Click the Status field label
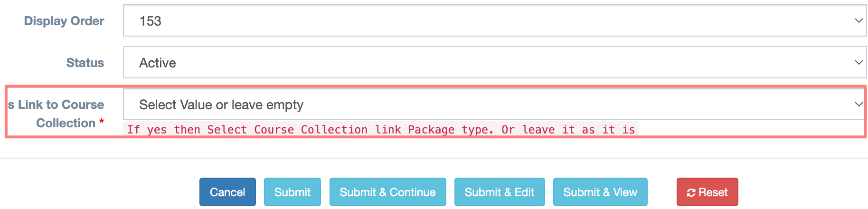The image size is (868, 209). [85, 63]
